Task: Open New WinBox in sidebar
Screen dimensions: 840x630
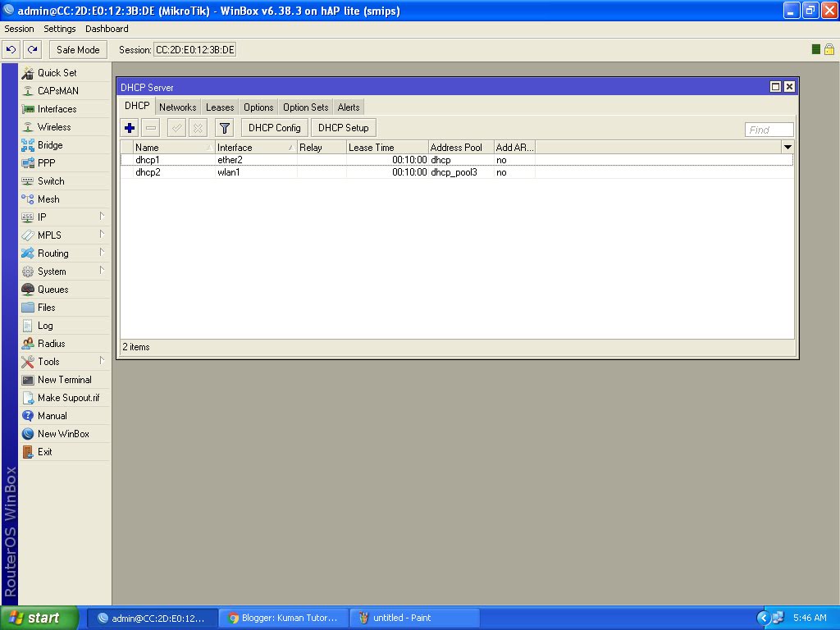Action: point(64,434)
